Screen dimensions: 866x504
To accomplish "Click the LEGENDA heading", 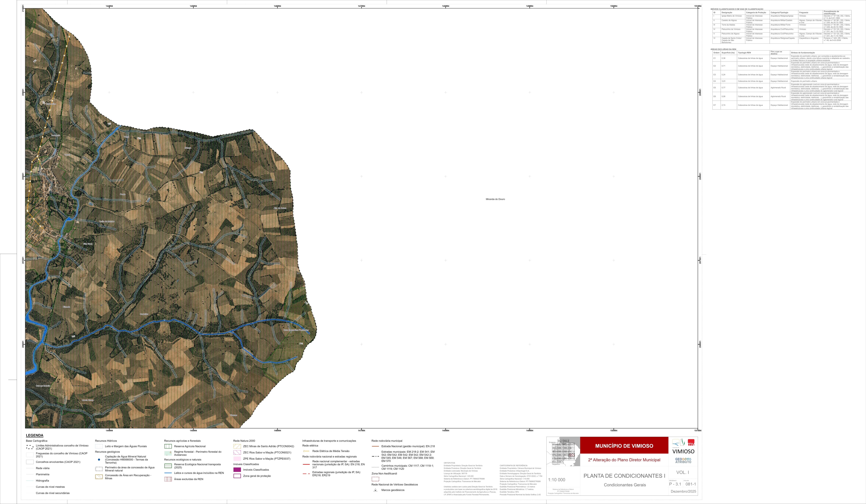I will point(35,435).
